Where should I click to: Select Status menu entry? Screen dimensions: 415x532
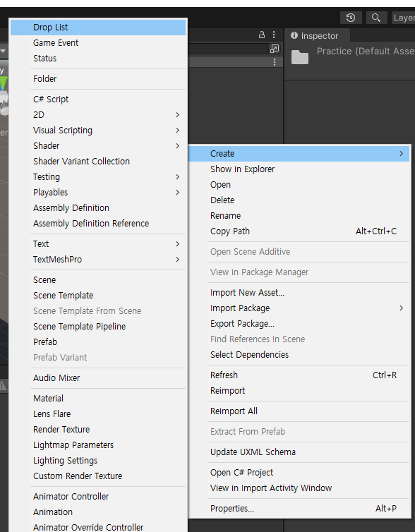[x=98, y=59]
